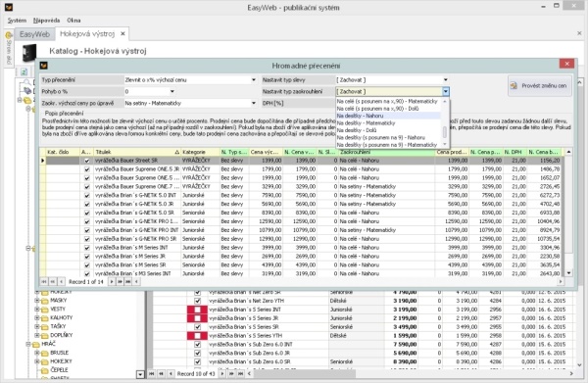Click the refresh toolbar icon under catalog
Image resolution: width=588 pixels, height=383 pixels.
[24, 72]
